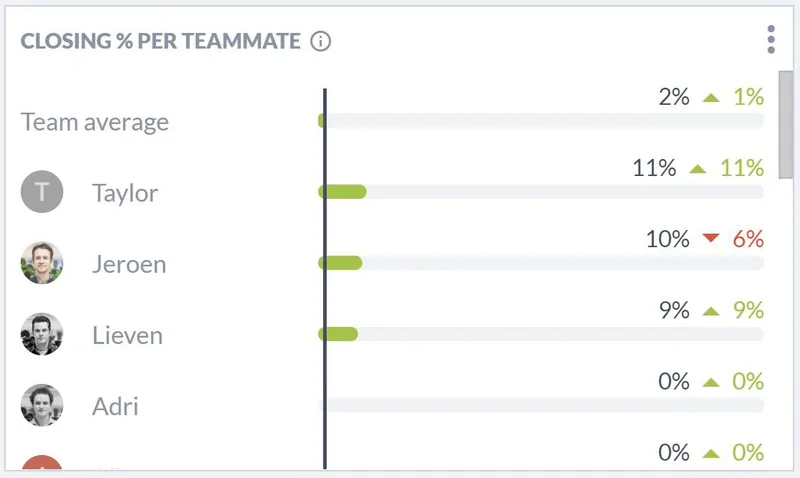
Task: Click the Team average label
Action: pos(94,122)
